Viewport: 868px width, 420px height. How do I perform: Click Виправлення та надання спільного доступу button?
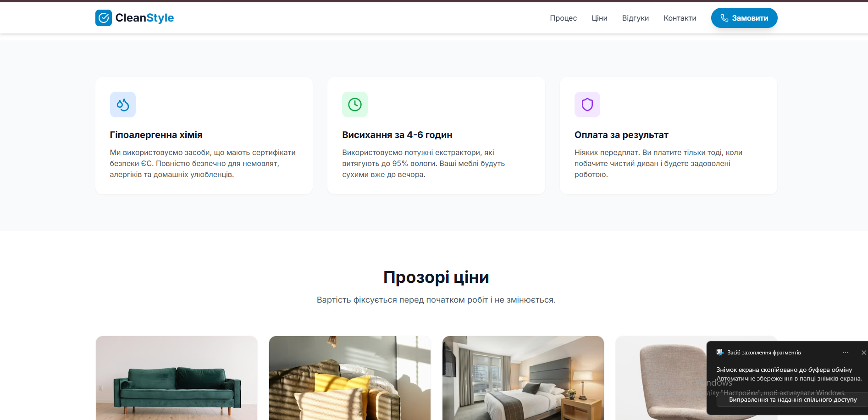click(x=793, y=399)
